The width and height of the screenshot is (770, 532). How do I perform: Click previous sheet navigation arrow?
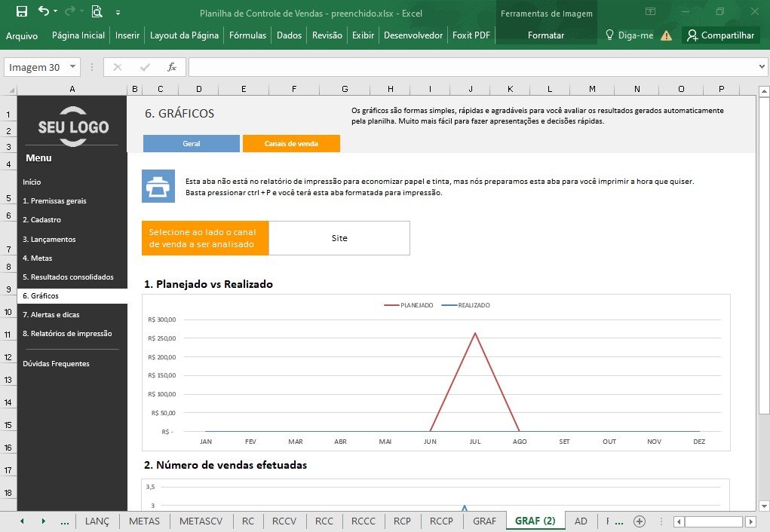tap(22, 521)
